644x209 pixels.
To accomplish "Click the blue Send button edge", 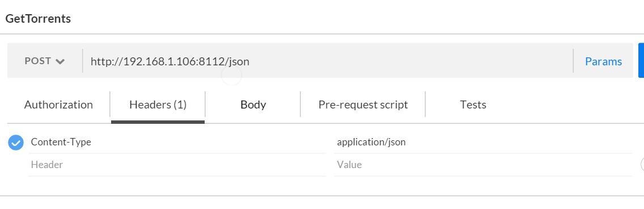I will pos(641,60).
